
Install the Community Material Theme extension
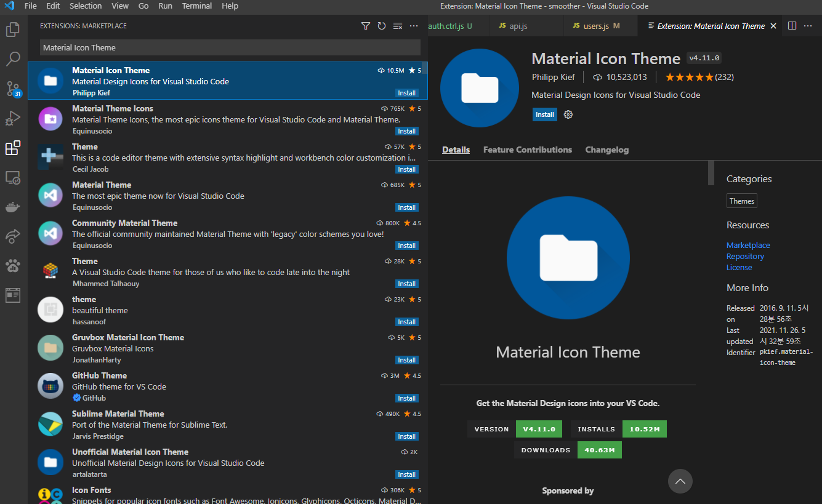[x=407, y=246]
